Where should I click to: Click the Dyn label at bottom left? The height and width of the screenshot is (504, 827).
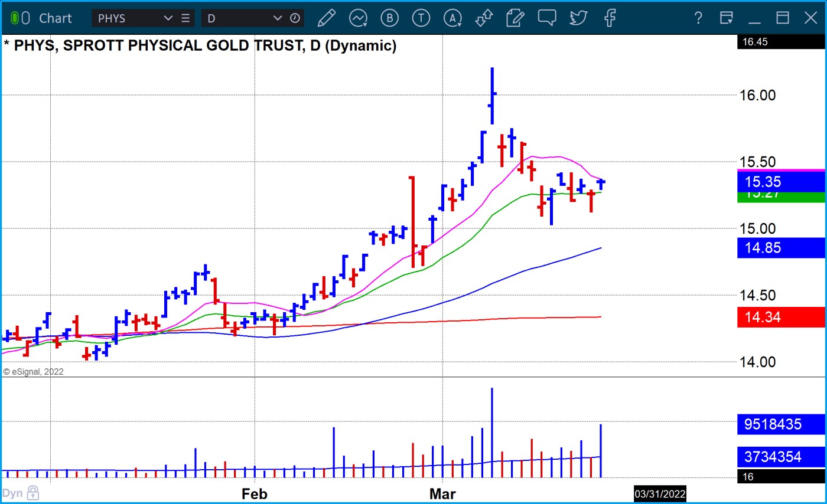point(12,493)
